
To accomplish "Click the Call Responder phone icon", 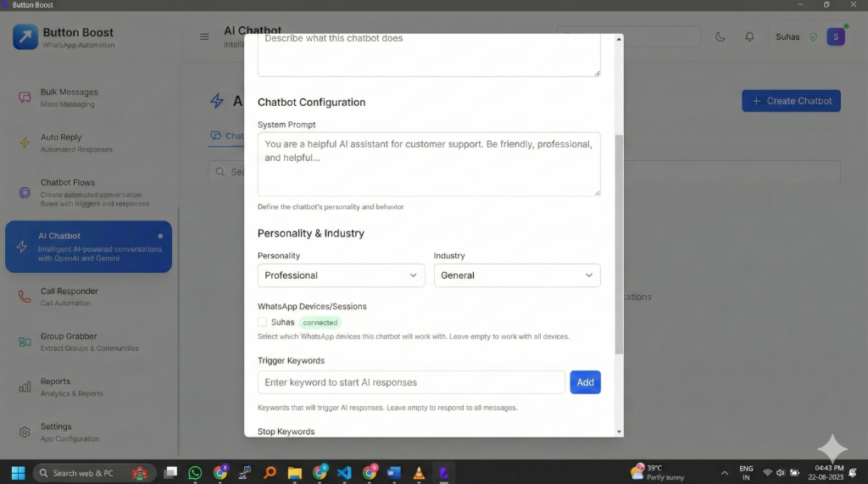I will 25,297.
